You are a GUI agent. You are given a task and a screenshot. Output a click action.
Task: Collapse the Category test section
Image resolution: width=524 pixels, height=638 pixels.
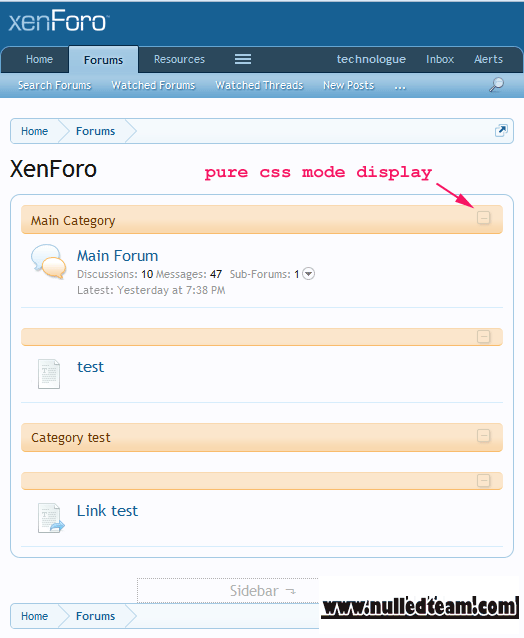(483, 436)
